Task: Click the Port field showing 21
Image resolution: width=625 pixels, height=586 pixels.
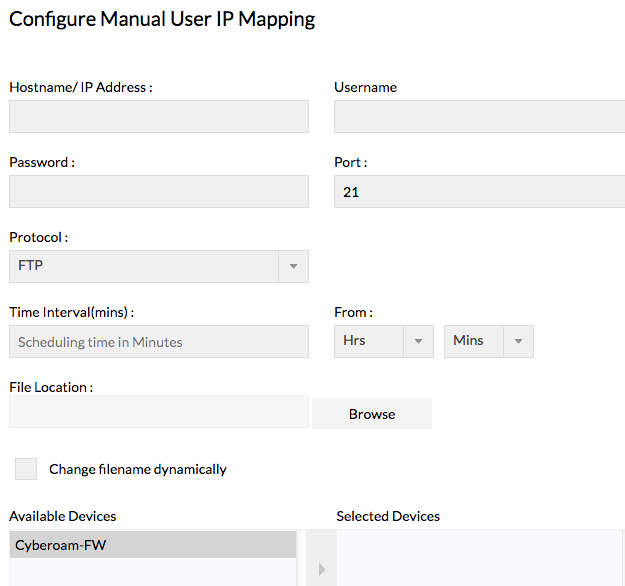Action: pos(479,191)
